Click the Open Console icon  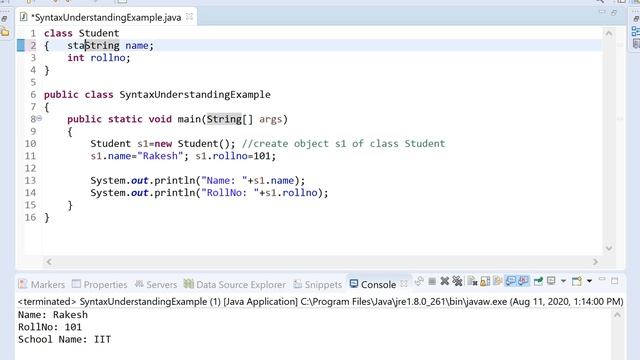(577, 281)
